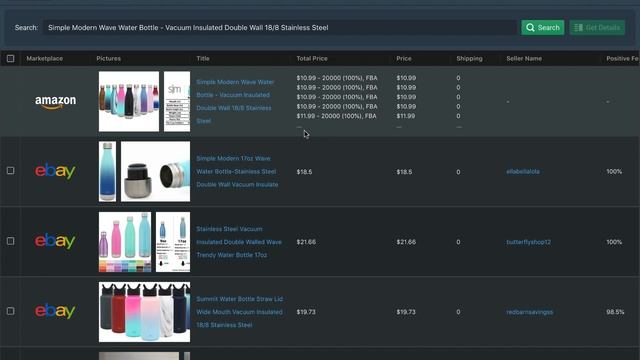The width and height of the screenshot is (640, 360).
Task: Open Simple Modern 17oz Wave listing link
Action: 237,171
